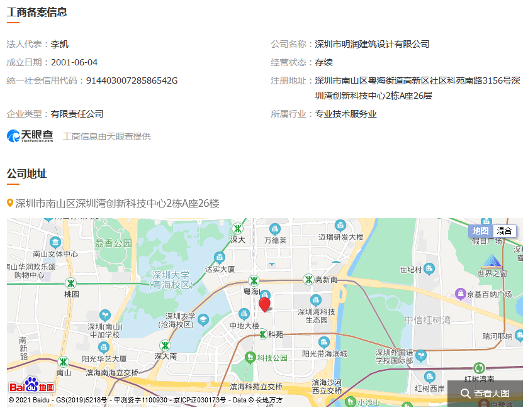
Task: Click 京基百纳广场 shopping icon
Action: coord(460,294)
